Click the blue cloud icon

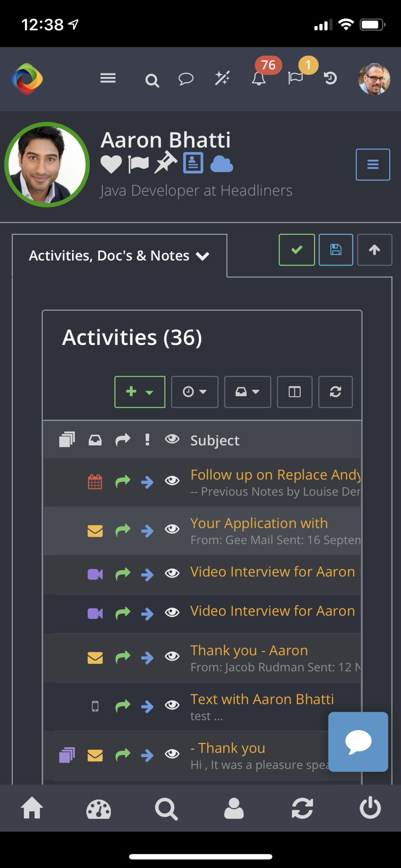tap(221, 164)
